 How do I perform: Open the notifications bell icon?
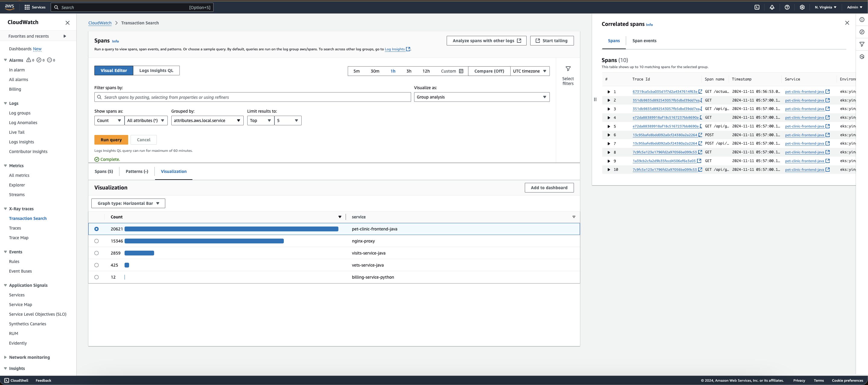pos(772,7)
